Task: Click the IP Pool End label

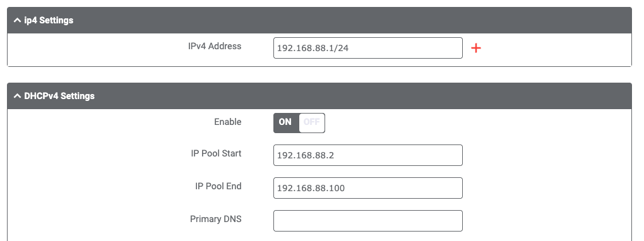Action: (x=218, y=186)
